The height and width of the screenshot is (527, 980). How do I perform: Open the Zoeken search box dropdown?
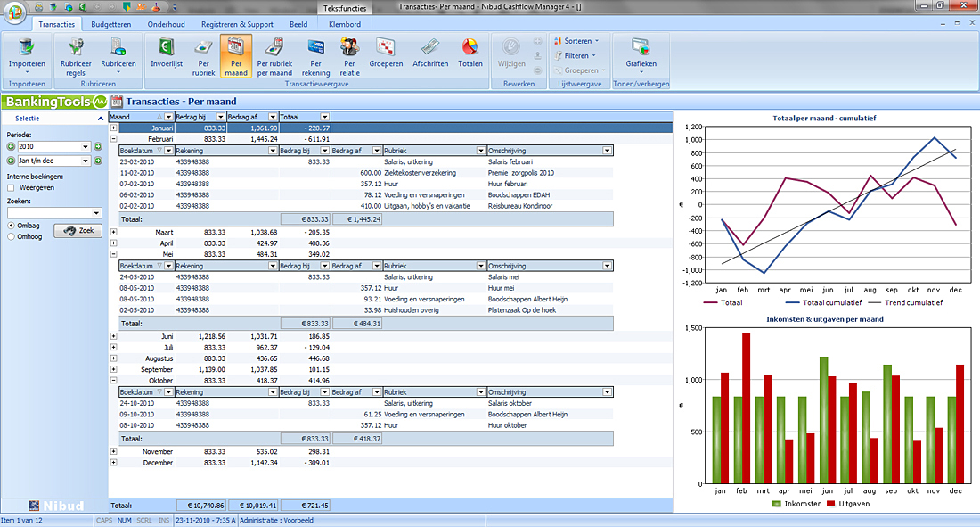[96, 213]
